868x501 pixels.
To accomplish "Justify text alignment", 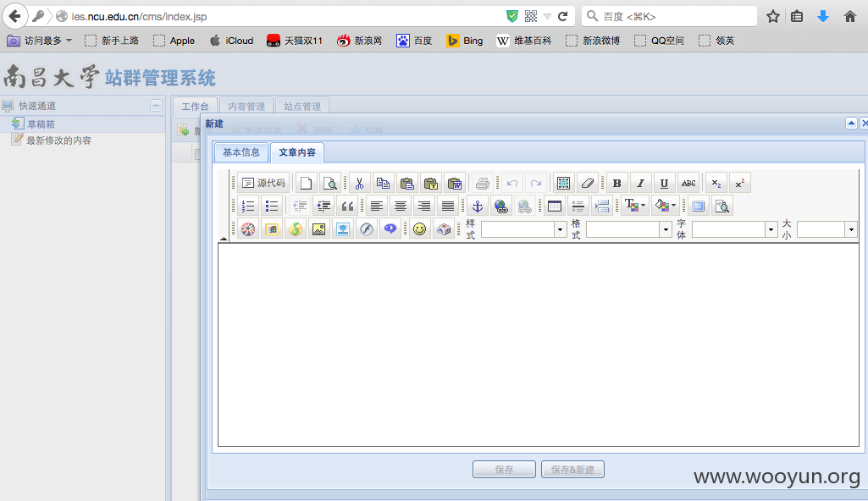I will [x=448, y=206].
